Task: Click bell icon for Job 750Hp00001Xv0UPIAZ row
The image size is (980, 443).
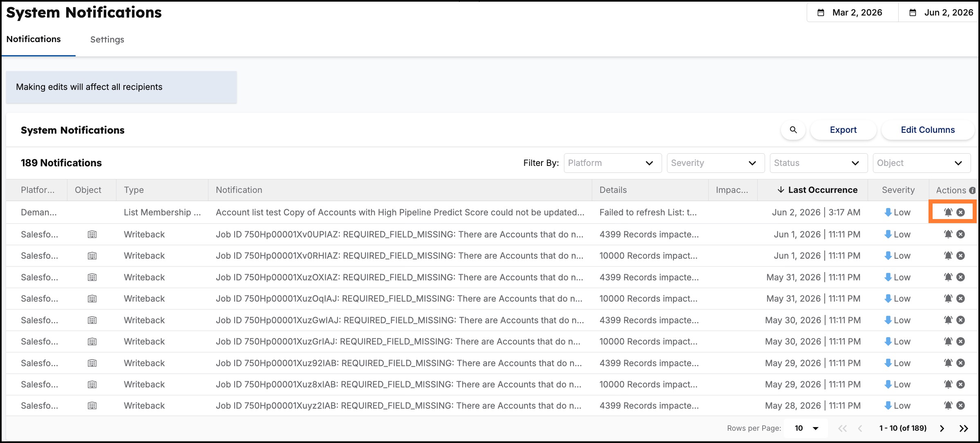Action: tap(948, 234)
